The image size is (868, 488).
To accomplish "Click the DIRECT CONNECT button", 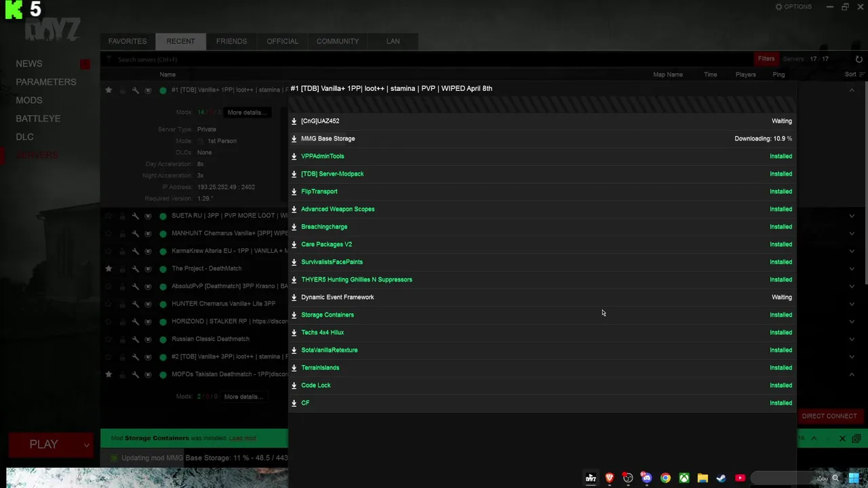I will [829, 416].
